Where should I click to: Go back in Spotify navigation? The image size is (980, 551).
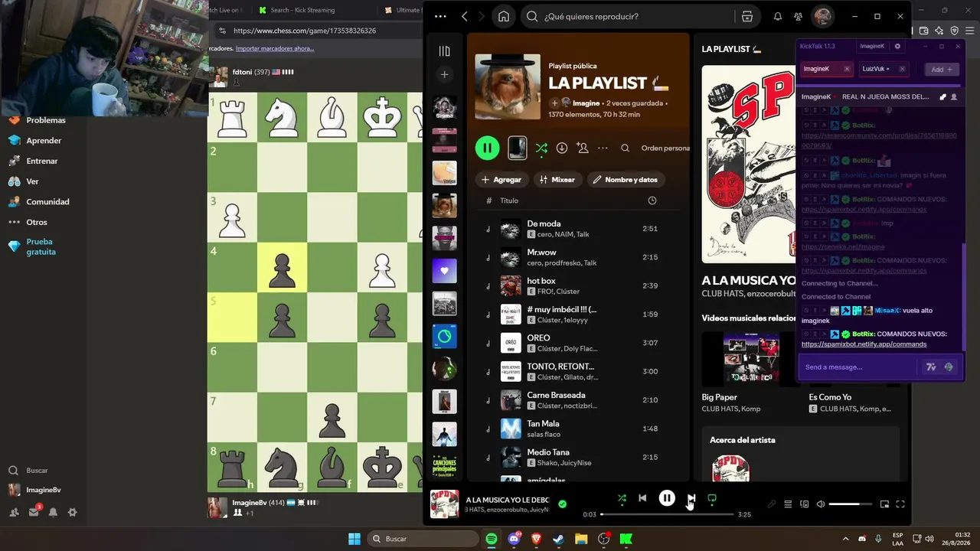[x=465, y=16]
